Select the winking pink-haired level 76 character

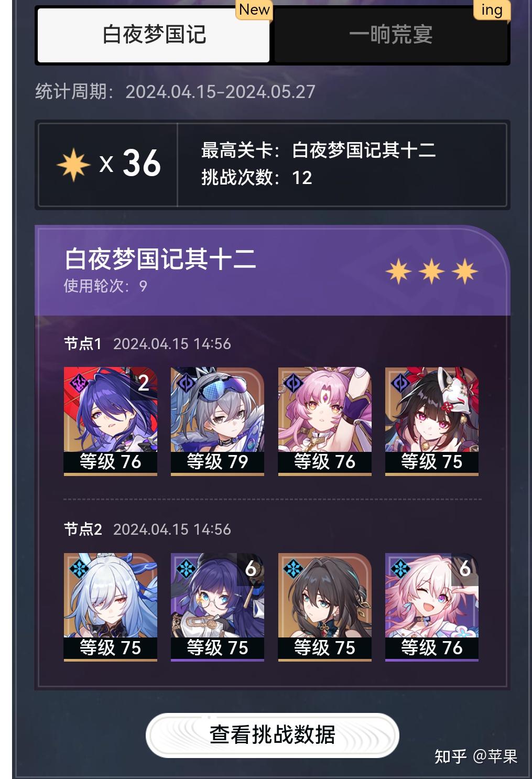(431, 607)
